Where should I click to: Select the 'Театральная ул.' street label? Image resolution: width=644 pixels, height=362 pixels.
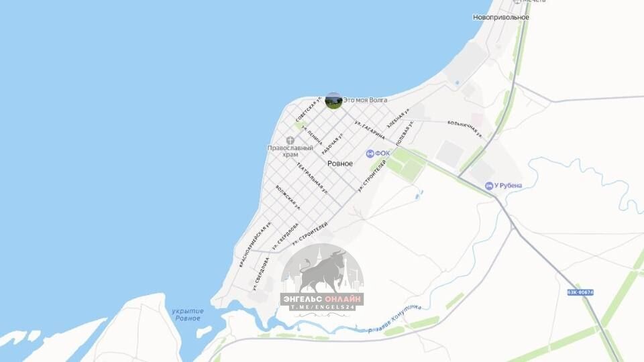[x=312, y=178]
